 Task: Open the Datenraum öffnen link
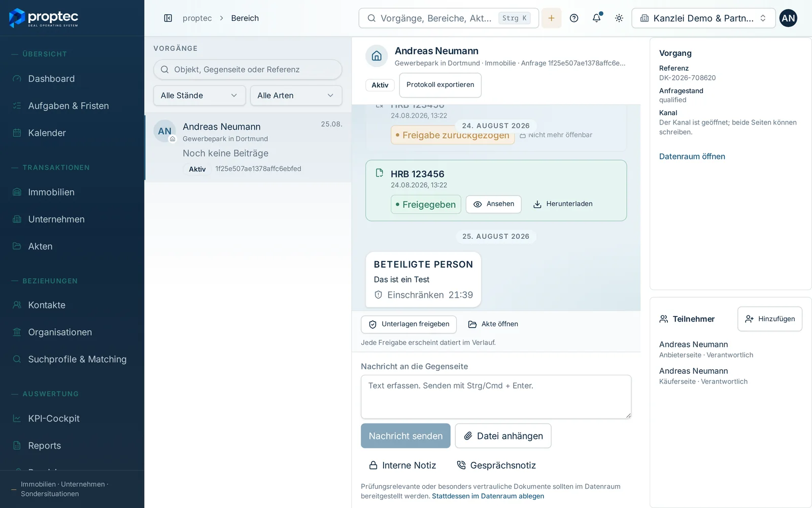[x=692, y=156]
